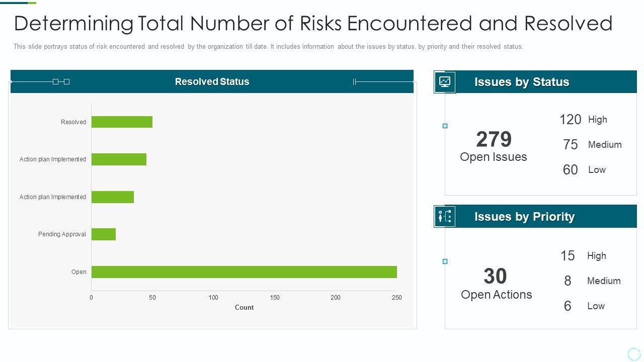Click the monitor chart icon beside Issues by Status
The image size is (644, 362).
click(x=445, y=82)
